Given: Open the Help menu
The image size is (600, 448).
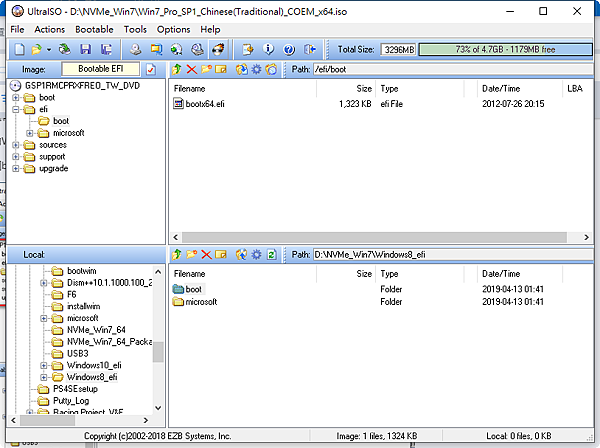Looking at the screenshot, I should coord(210,29).
